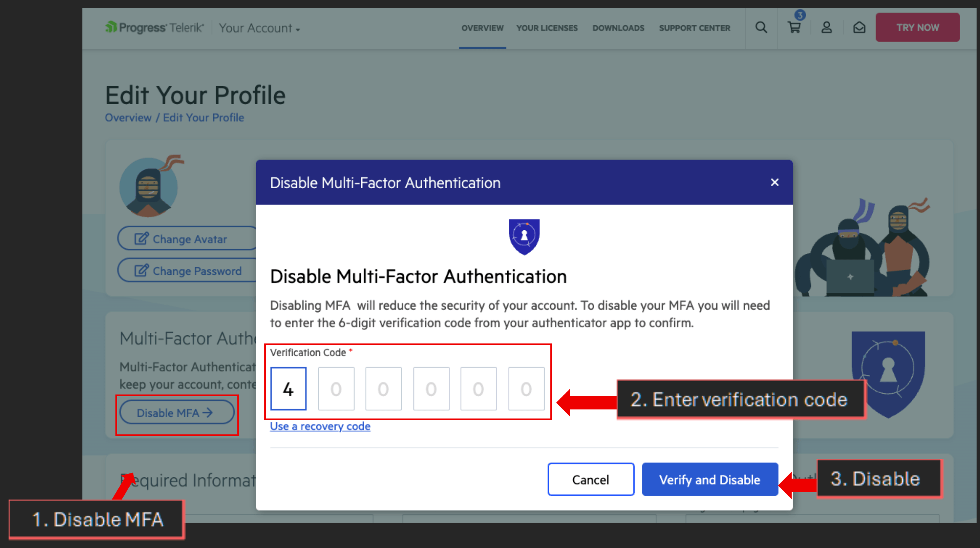Viewport: 980px width, 548px height.
Task: Open the shopping cart icon
Action: 794,27
